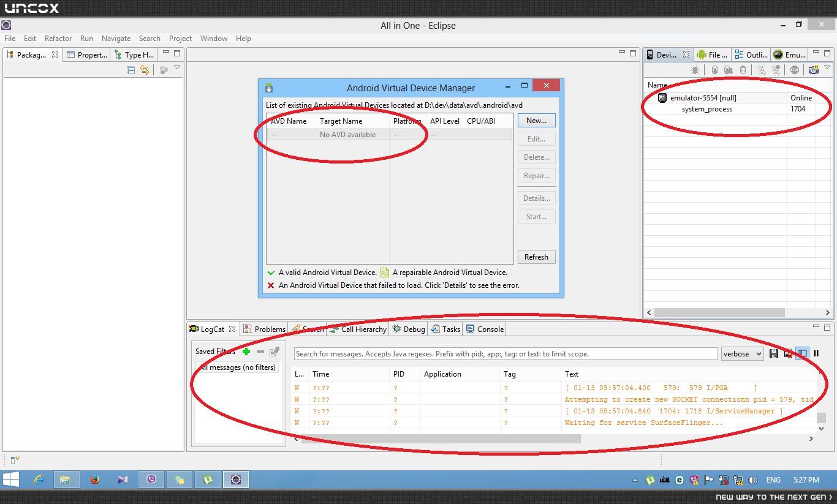Switch to the Console tab

[x=485, y=329]
